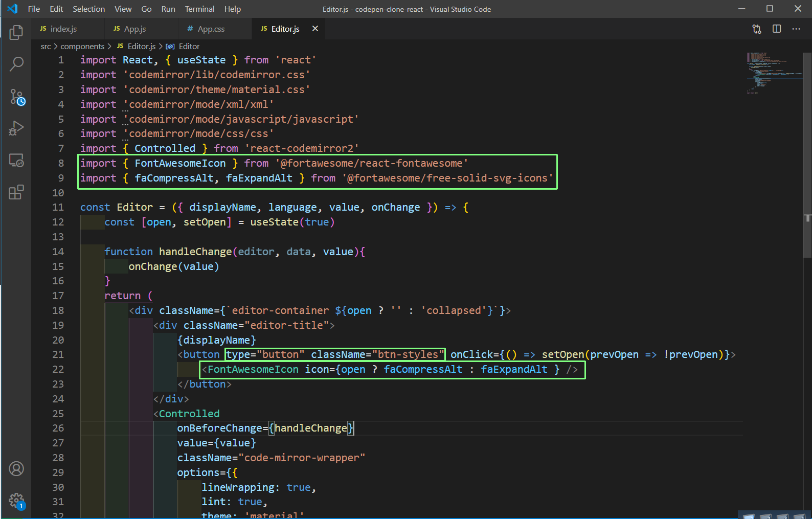The width and height of the screenshot is (812, 519).
Task: Click 'faCompressAlt' in the line 9 import
Action: tap(174, 178)
